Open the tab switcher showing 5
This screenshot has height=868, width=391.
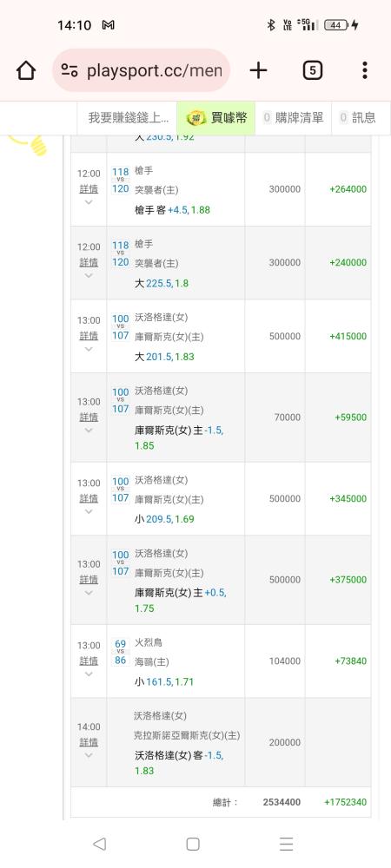point(312,70)
